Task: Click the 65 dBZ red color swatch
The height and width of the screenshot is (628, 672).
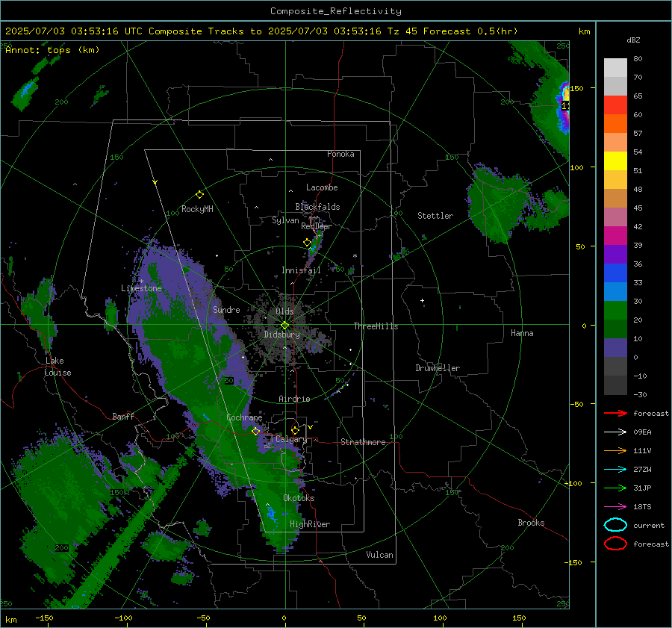Action: [615, 105]
